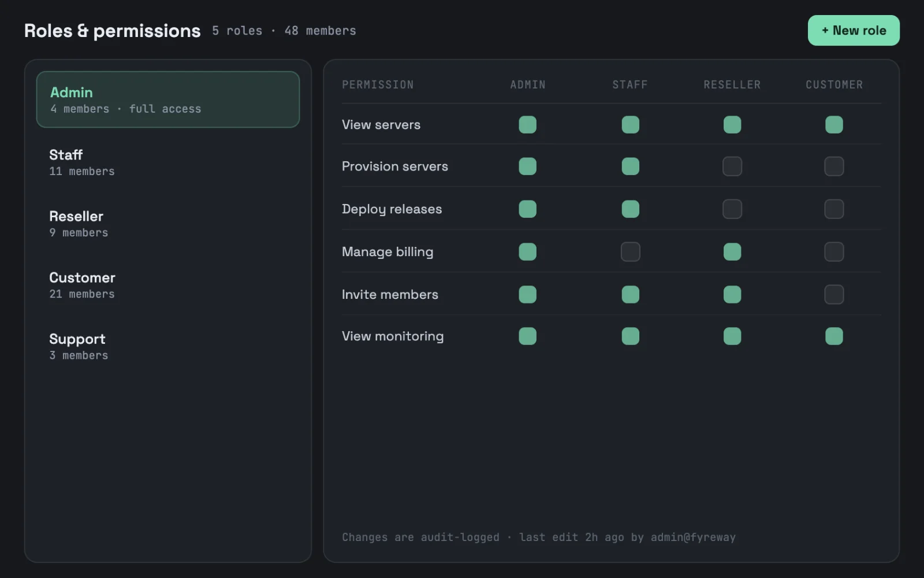
Task: Click the RESELLER column header
Action: (x=732, y=85)
